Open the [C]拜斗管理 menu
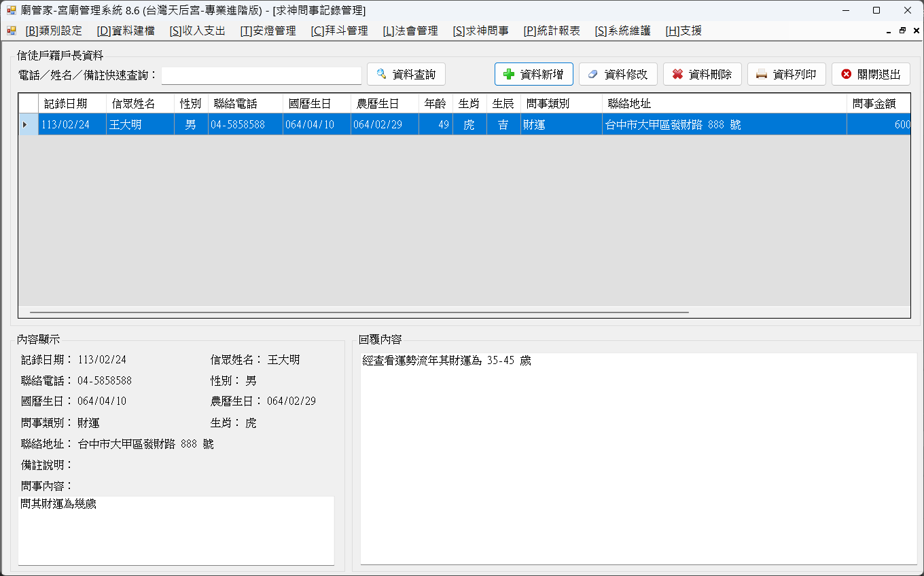This screenshot has width=924, height=576. click(x=339, y=31)
